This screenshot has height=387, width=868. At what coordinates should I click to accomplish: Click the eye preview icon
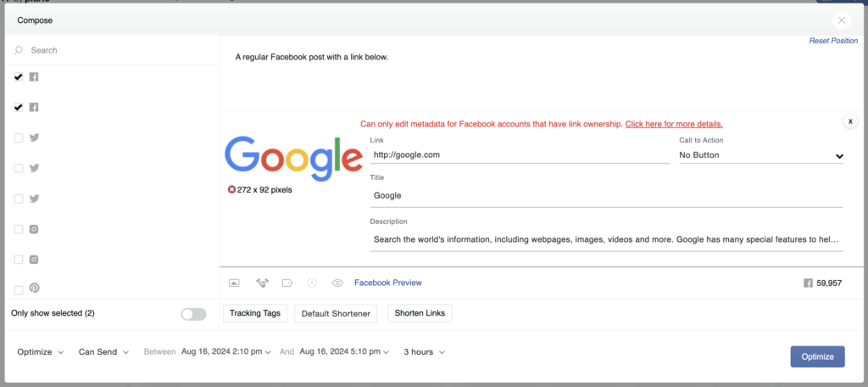coord(337,283)
